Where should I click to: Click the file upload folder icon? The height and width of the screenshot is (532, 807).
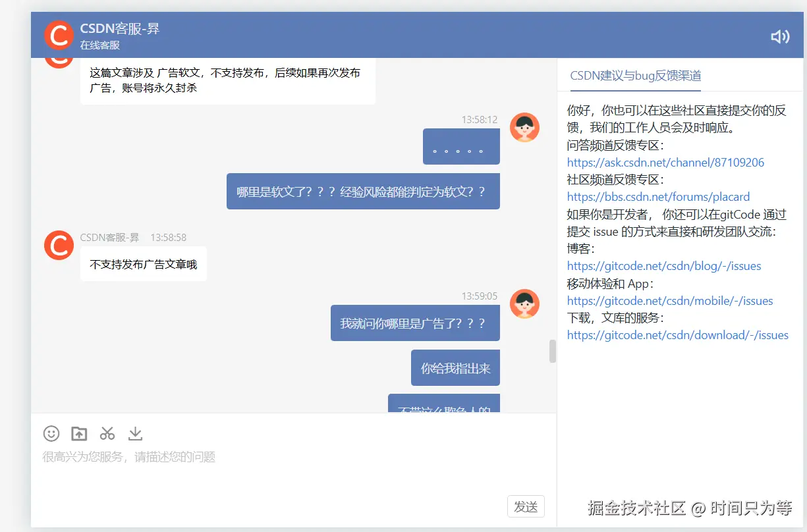(x=79, y=433)
